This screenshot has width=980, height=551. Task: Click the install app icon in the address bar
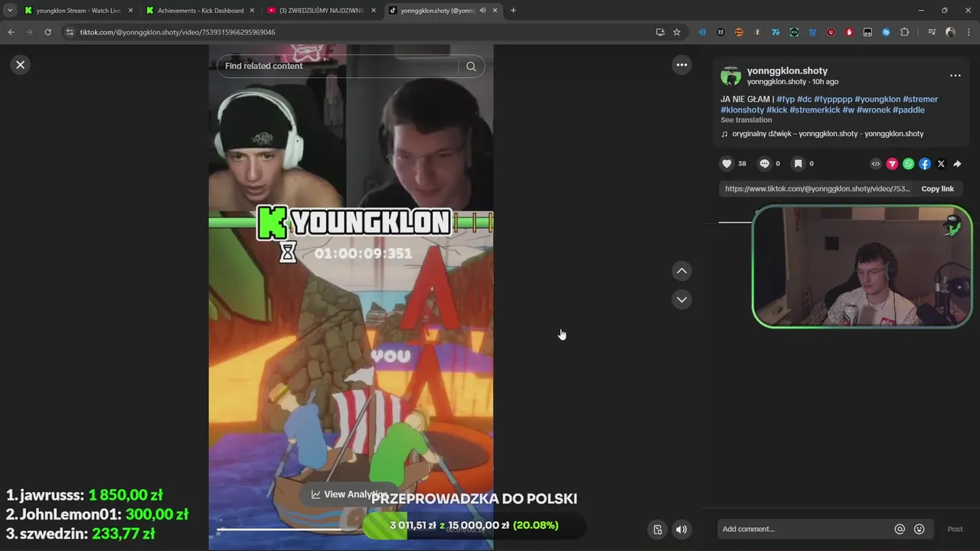[660, 32]
